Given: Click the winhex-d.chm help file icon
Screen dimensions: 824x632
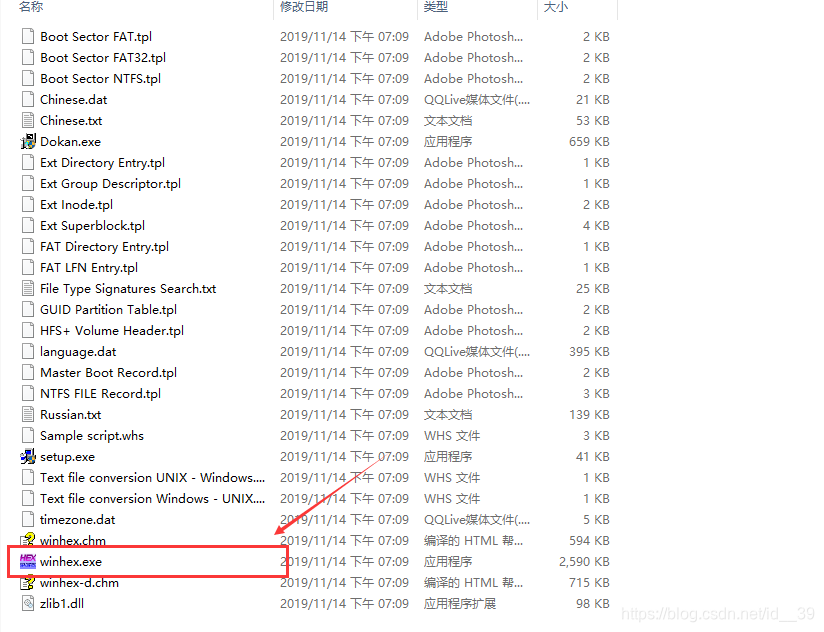Looking at the screenshot, I should coord(28,583).
